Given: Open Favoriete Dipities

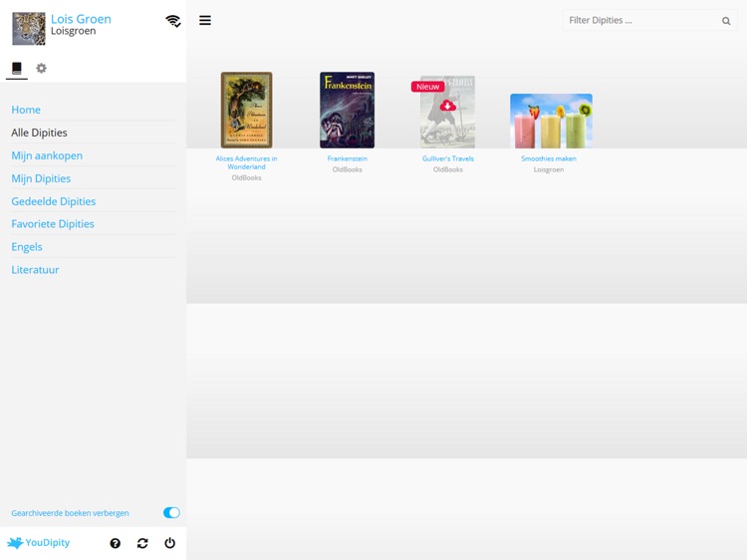Looking at the screenshot, I should [53, 223].
